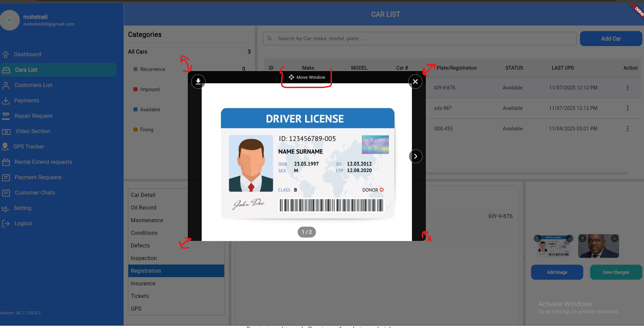644x328 pixels.
Task: Open GPS Tracker from sidebar
Action: (x=29, y=147)
